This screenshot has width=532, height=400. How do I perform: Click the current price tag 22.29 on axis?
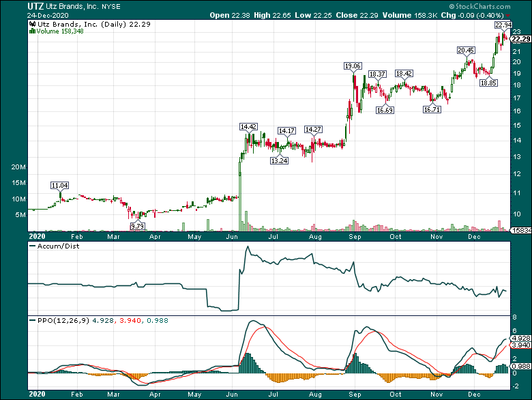(521, 39)
